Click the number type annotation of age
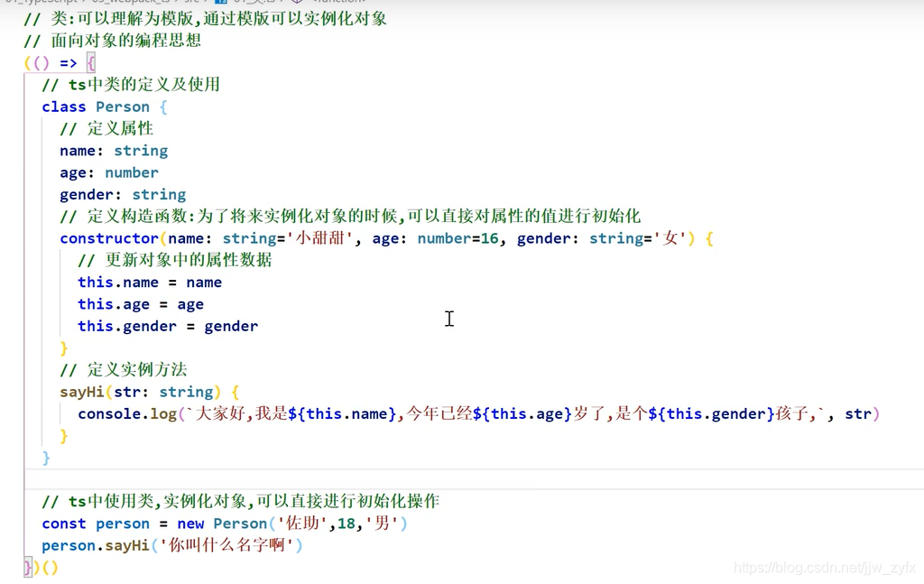This screenshot has height=584, width=924. click(131, 172)
